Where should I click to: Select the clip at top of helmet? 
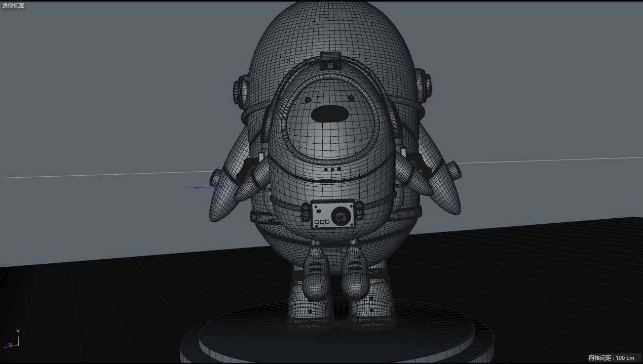pos(330,60)
